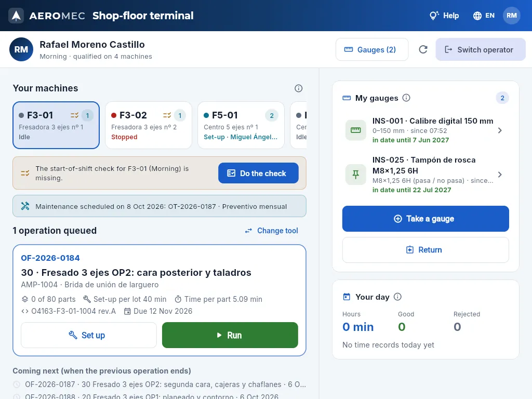
Task: Show info about My gauges
Action: pyautogui.click(x=406, y=98)
